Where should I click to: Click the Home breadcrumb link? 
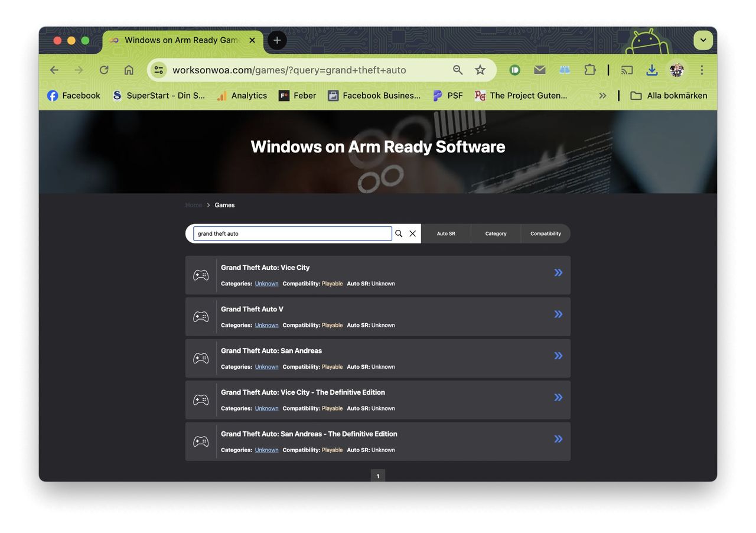click(x=193, y=205)
